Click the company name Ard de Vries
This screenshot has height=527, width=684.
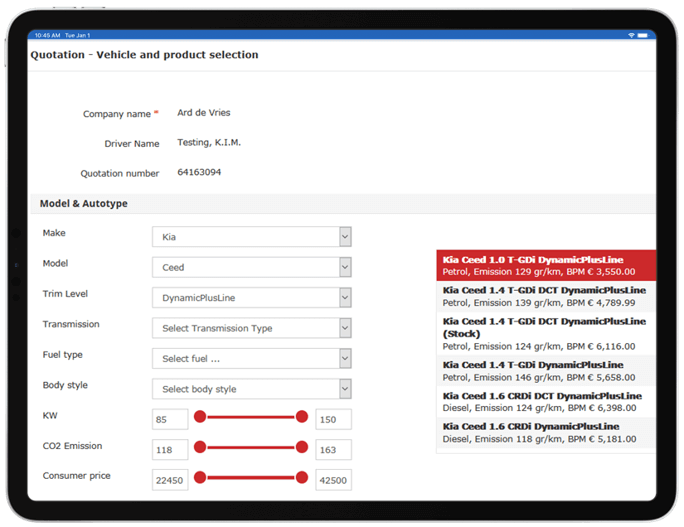[204, 113]
